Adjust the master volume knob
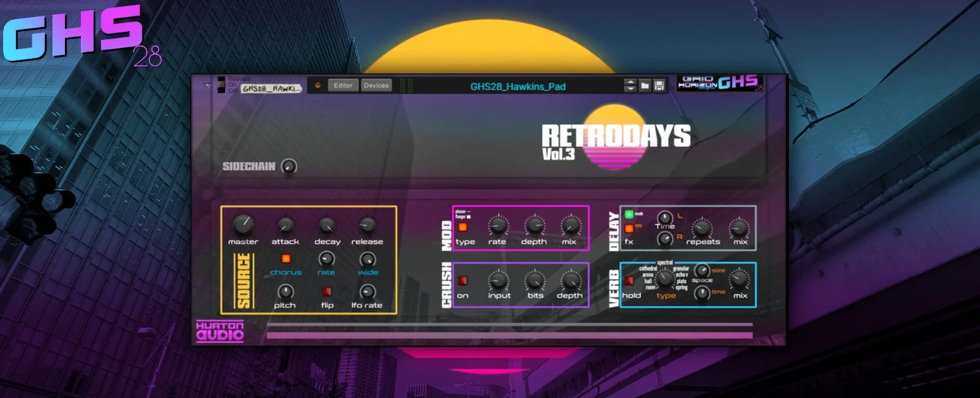The width and height of the screenshot is (980, 398). tap(243, 225)
